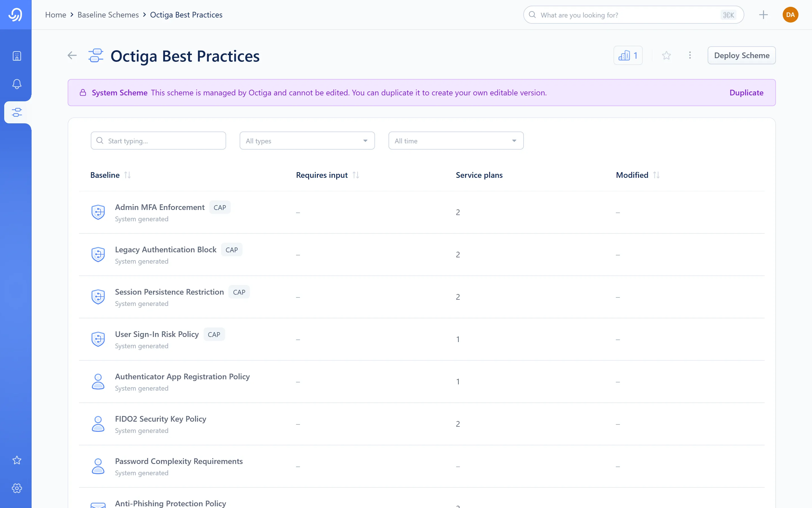
Task: Go to Home in the breadcrumb
Action: point(55,15)
